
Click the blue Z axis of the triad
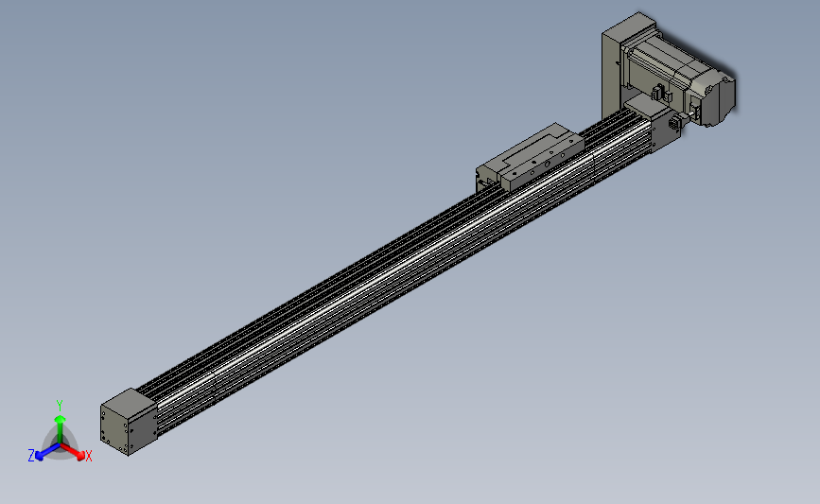(45, 452)
